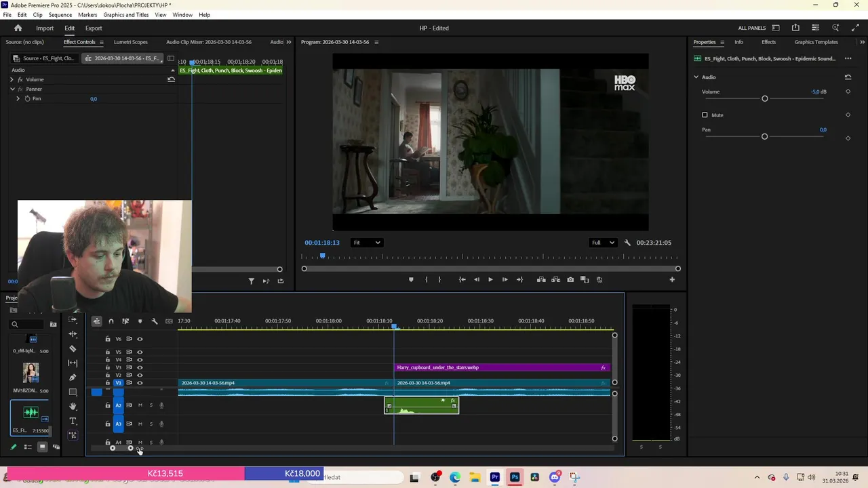Click Mark In in Program monitor
The width and height of the screenshot is (868, 488).
pyautogui.click(x=427, y=279)
